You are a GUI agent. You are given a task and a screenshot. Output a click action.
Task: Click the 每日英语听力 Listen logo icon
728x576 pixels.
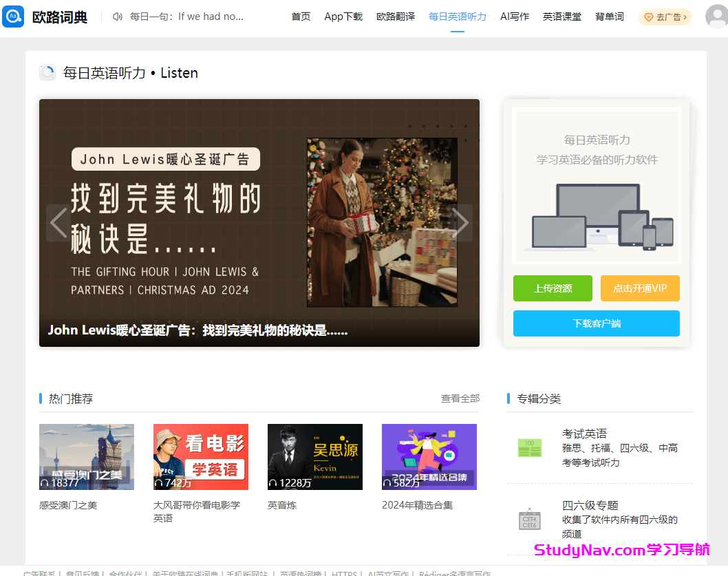[47, 72]
